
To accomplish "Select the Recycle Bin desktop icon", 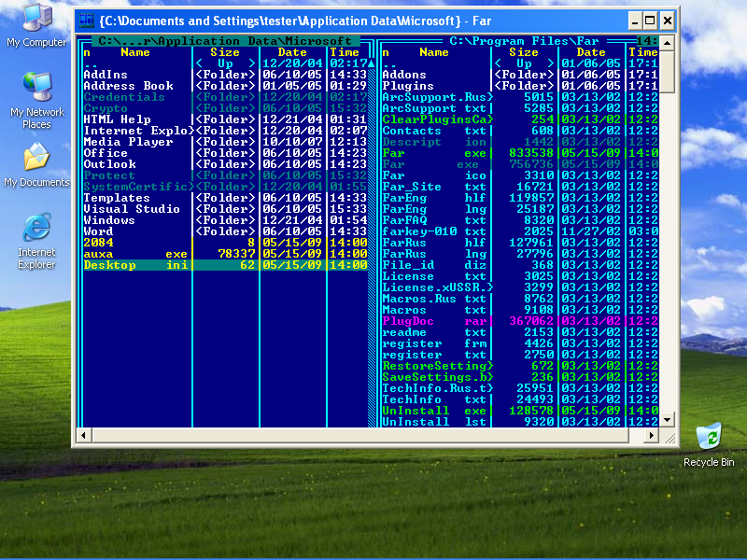I will [x=709, y=445].
